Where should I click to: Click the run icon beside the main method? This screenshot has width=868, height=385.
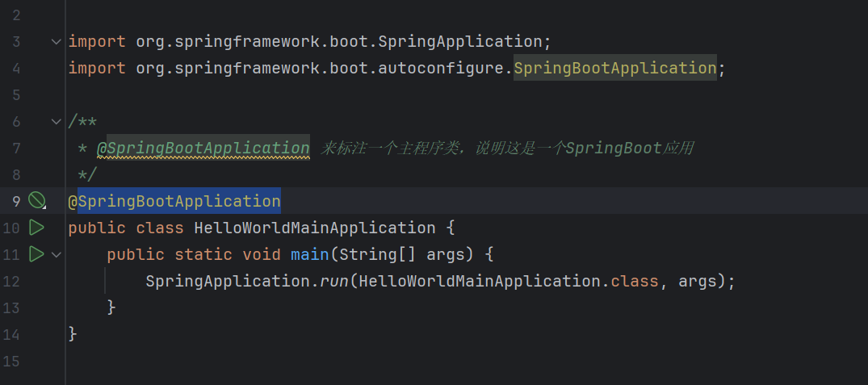[36, 254]
